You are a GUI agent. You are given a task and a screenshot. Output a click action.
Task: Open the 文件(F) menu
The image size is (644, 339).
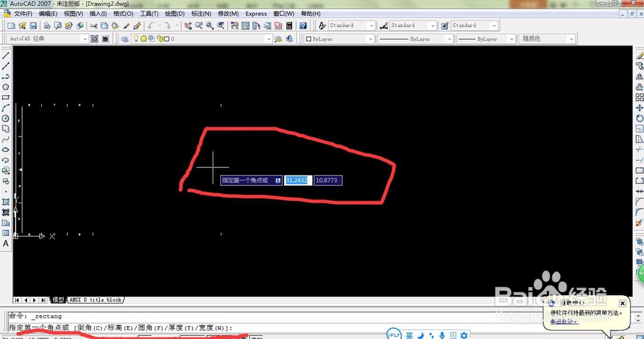pos(23,14)
